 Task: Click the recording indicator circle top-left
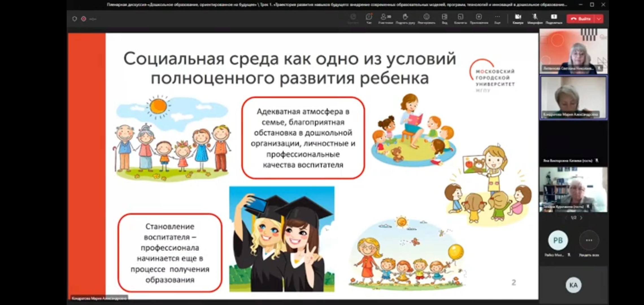point(83,18)
